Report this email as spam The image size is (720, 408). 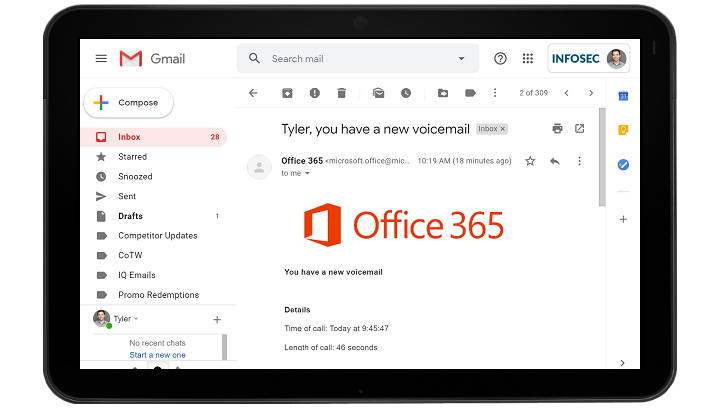tap(314, 93)
